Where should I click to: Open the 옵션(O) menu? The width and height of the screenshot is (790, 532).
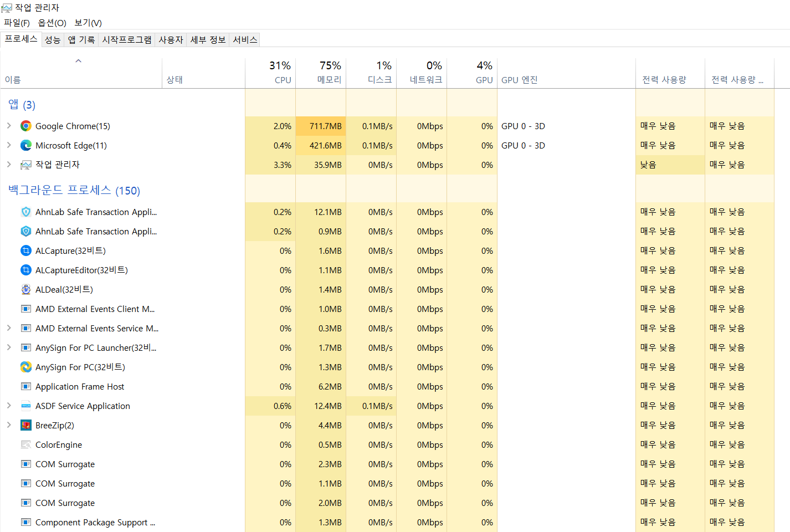click(52, 23)
